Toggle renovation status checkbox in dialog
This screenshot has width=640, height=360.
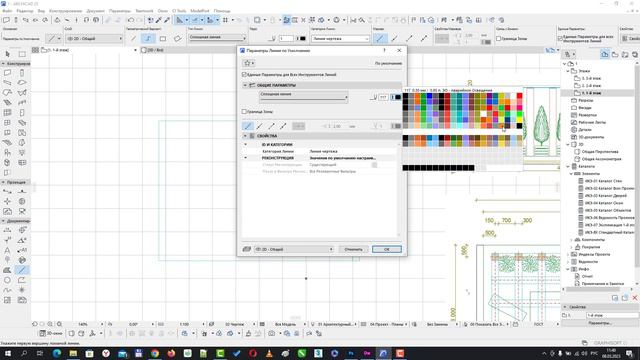tap(374, 164)
